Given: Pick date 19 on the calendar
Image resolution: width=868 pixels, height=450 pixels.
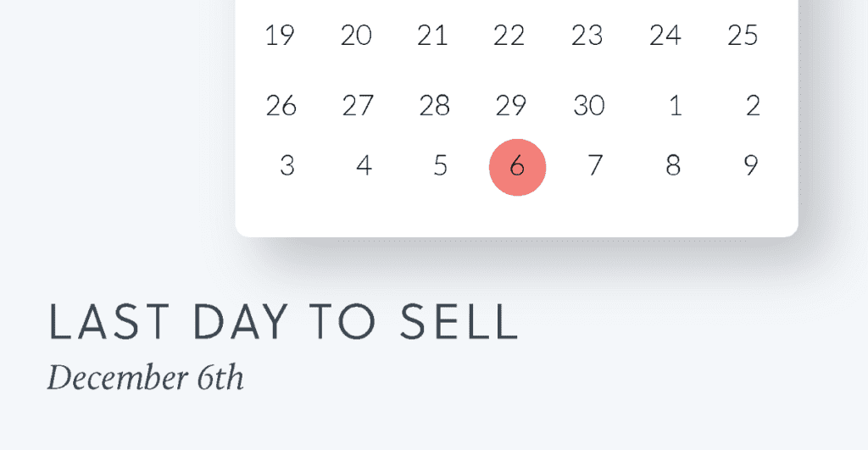Looking at the screenshot, I should 280,36.
